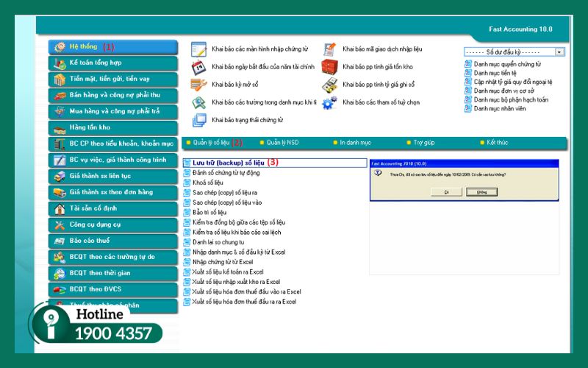Image resolution: width=588 pixels, height=368 pixels.
Task: Click Khai báo các tham số tuỳ chọn gear icon
Action: click(x=329, y=102)
